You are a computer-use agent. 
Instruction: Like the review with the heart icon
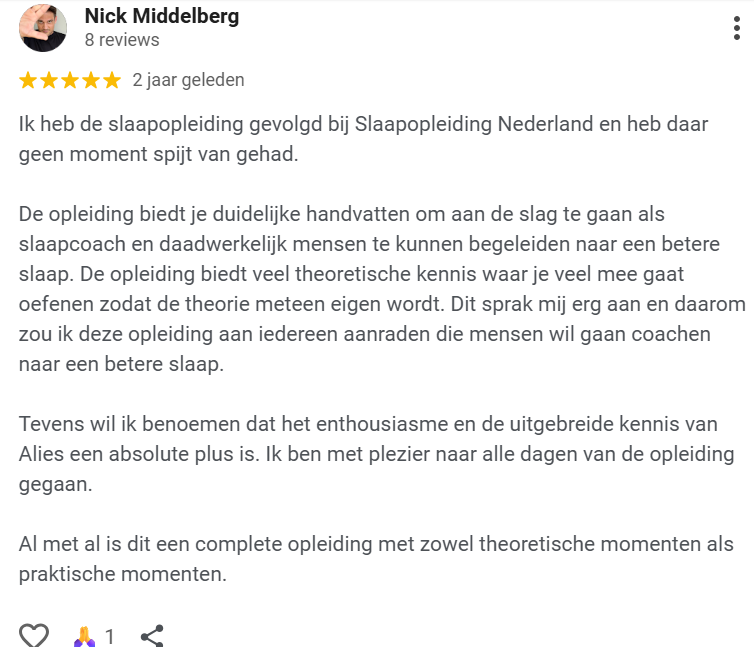(x=34, y=635)
